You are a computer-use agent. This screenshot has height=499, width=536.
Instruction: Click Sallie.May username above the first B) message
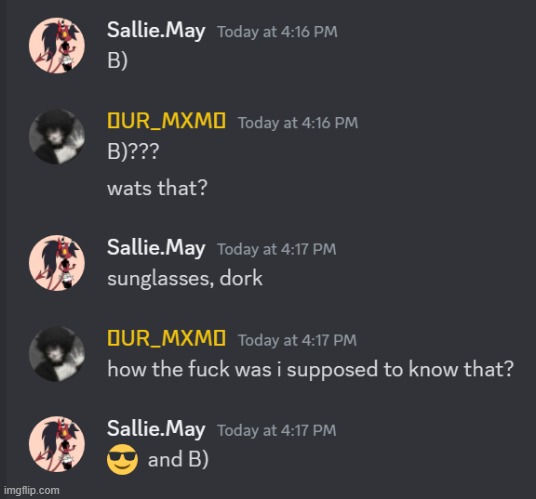[156, 31]
